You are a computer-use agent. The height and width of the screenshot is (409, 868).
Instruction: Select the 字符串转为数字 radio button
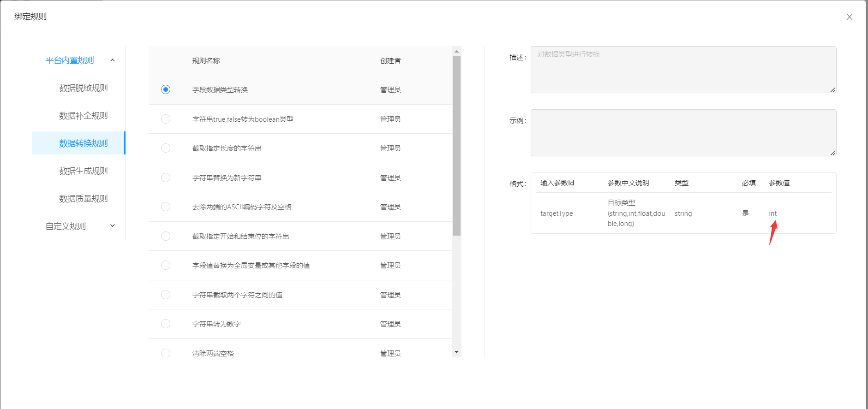166,324
